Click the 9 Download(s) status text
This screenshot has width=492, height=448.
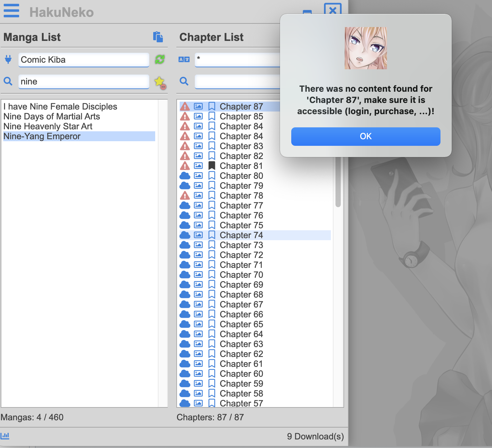pyautogui.click(x=315, y=436)
